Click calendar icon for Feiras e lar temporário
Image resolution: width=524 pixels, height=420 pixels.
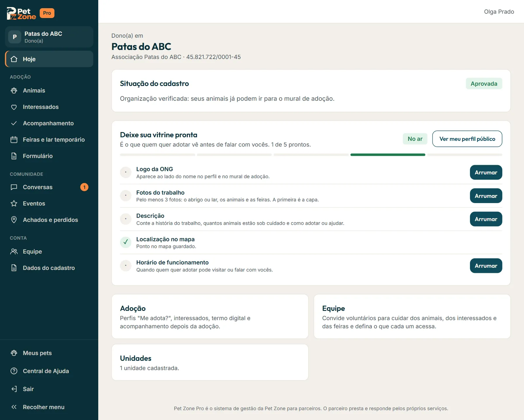coord(14,140)
